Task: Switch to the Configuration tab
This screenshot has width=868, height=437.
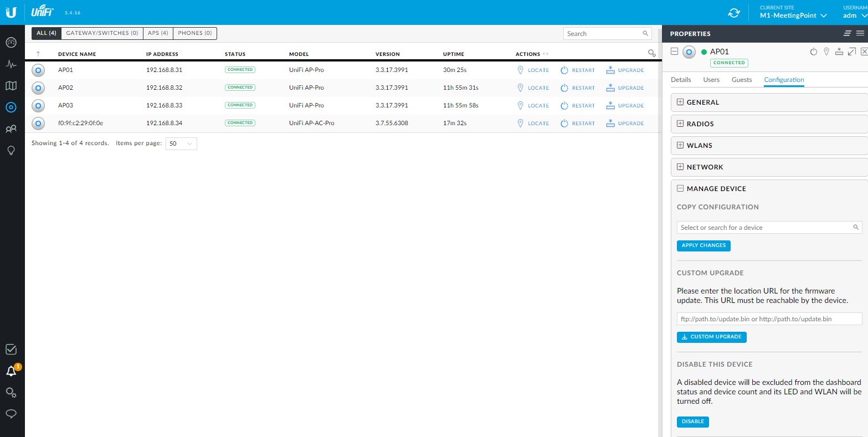Action: pos(784,80)
